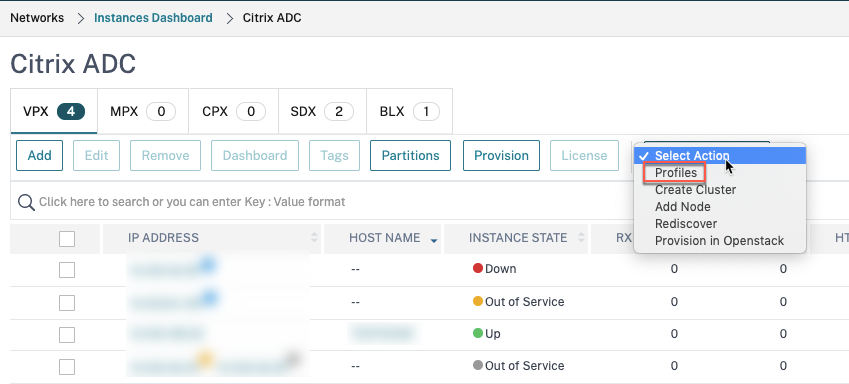Image resolution: width=849 pixels, height=384 pixels.
Task: Check the Up instance row checkbox
Action: click(67, 335)
